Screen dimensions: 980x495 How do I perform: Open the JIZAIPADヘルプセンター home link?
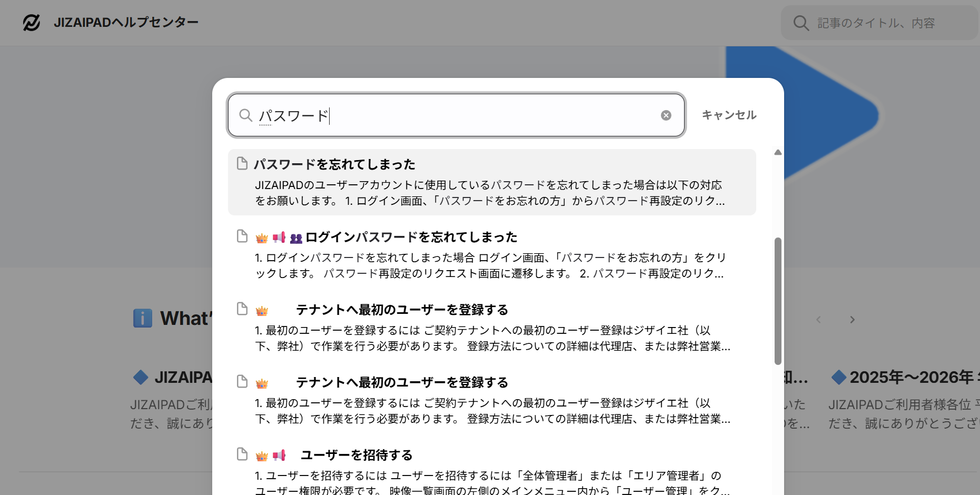coord(126,23)
